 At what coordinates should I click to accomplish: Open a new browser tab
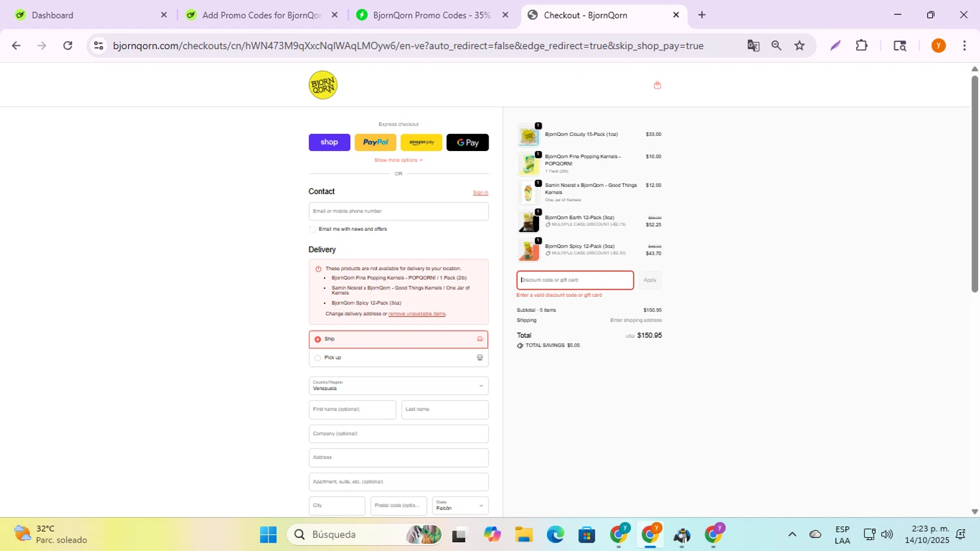(702, 15)
